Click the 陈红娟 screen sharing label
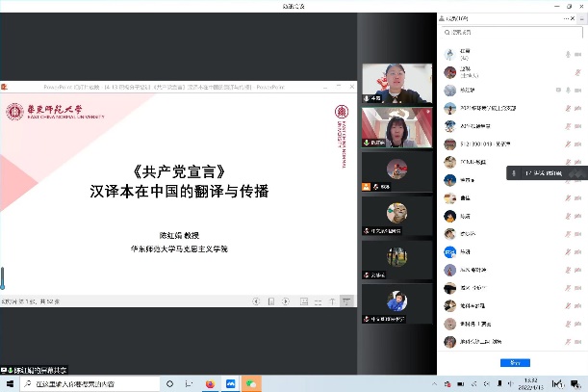Screen dimensions: 588x392 [x=34, y=370]
